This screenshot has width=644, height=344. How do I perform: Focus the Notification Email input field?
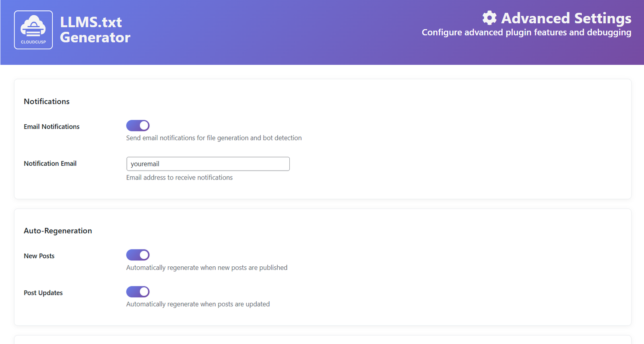click(x=208, y=164)
